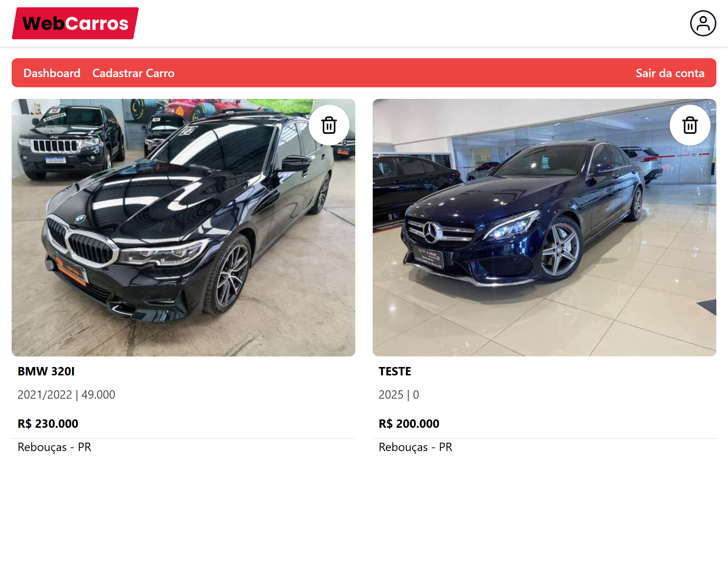728x582 pixels.
Task: Click Rebouças - PR under BMW listing
Action: (x=55, y=447)
